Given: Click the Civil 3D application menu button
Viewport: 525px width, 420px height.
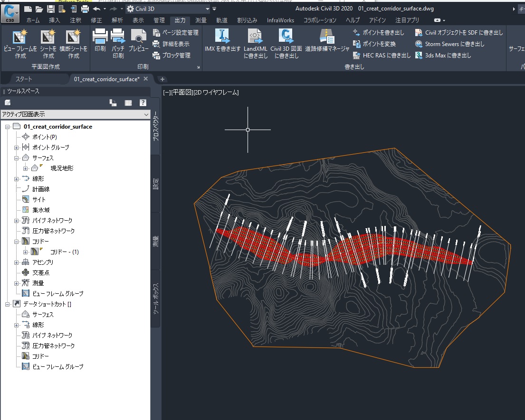Looking at the screenshot, I should click(x=10, y=13).
